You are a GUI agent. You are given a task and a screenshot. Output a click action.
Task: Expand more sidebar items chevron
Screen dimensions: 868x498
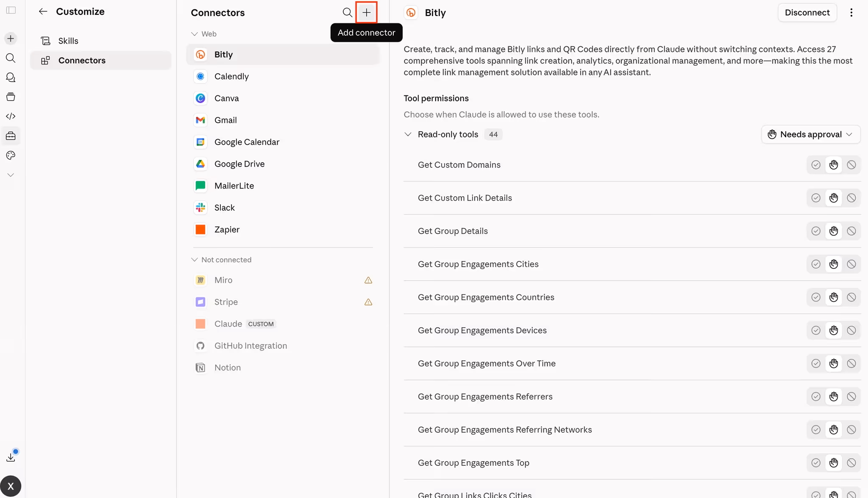coord(11,175)
